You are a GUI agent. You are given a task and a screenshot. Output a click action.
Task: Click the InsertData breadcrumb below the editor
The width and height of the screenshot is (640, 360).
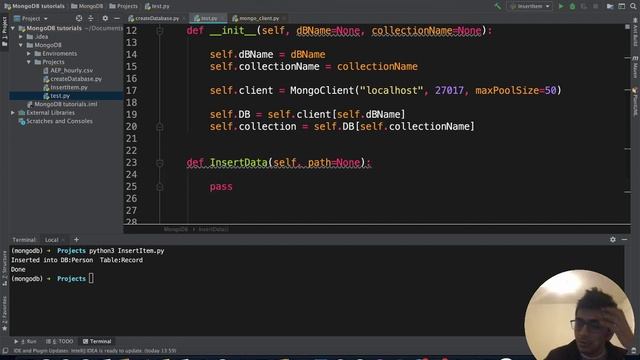click(213, 229)
